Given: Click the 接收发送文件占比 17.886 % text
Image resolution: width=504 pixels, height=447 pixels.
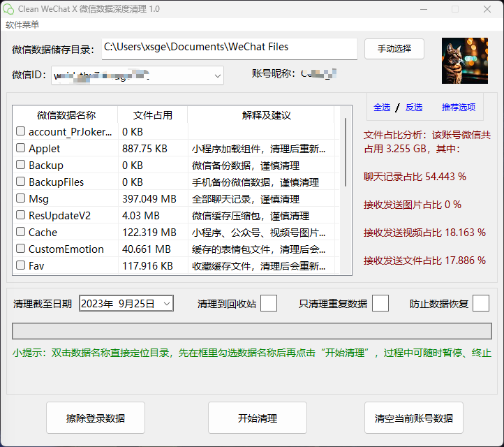Looking at the screenshot, I should pyautogui.click(x=424, y=261).
